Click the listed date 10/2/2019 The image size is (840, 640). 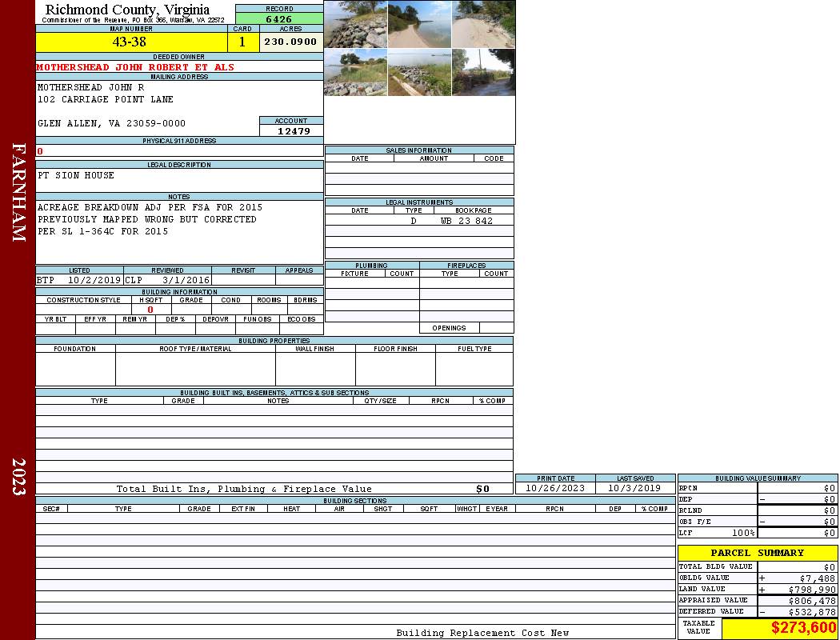[x=94, y=281]
